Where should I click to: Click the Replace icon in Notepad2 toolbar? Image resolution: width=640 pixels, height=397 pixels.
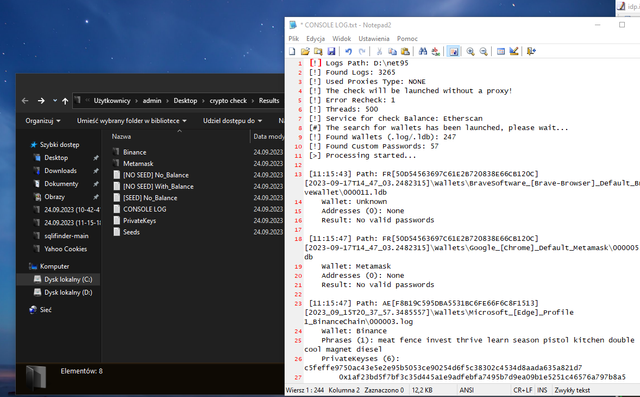(x=436, y=51)
